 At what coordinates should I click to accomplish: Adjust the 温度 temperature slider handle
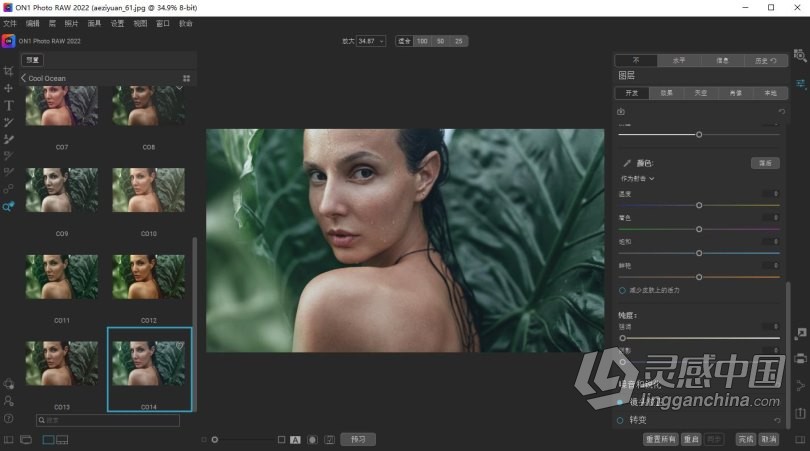pyautogui.click(x=699, y=205)
